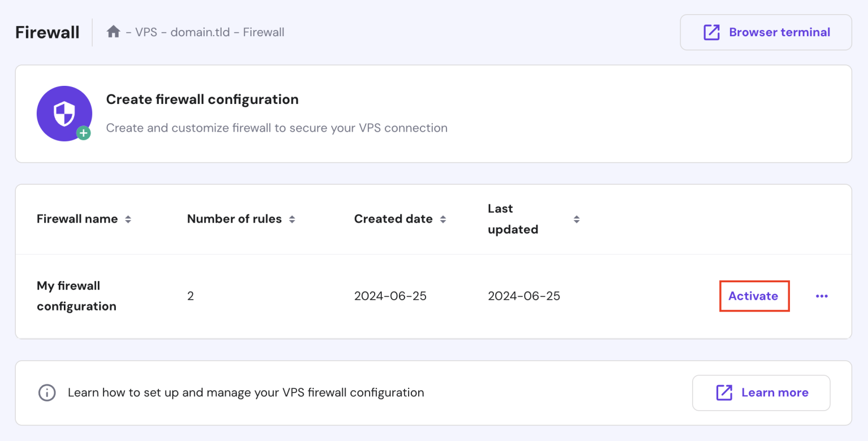Screen dimensions: 868x441
Task: Toggle sorting on the Last updated column
Action: point(577,219)
